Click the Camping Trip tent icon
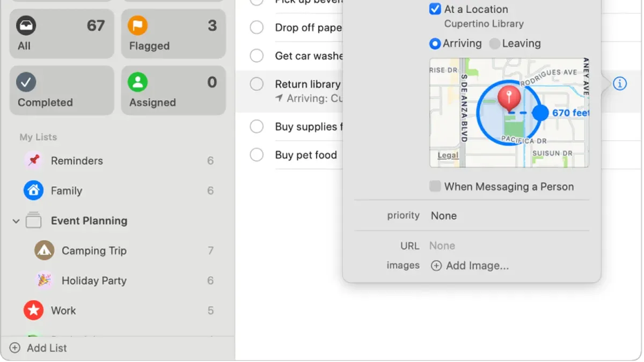This screenshot has width=644, height=362. coord(45,250)
